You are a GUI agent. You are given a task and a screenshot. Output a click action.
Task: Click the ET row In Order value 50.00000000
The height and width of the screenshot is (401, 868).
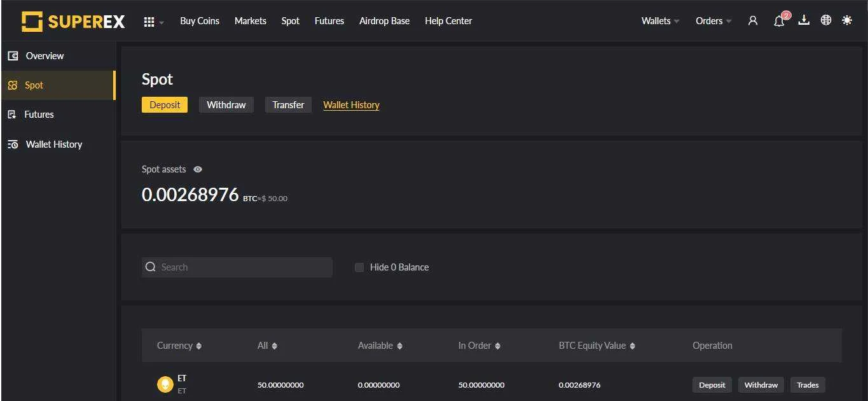[x=481, y=385]
